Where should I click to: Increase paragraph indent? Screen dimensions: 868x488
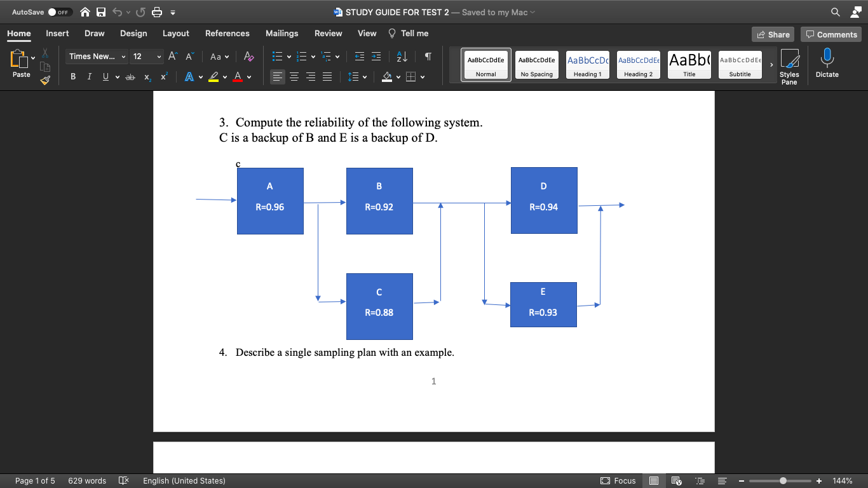(376, 57)
